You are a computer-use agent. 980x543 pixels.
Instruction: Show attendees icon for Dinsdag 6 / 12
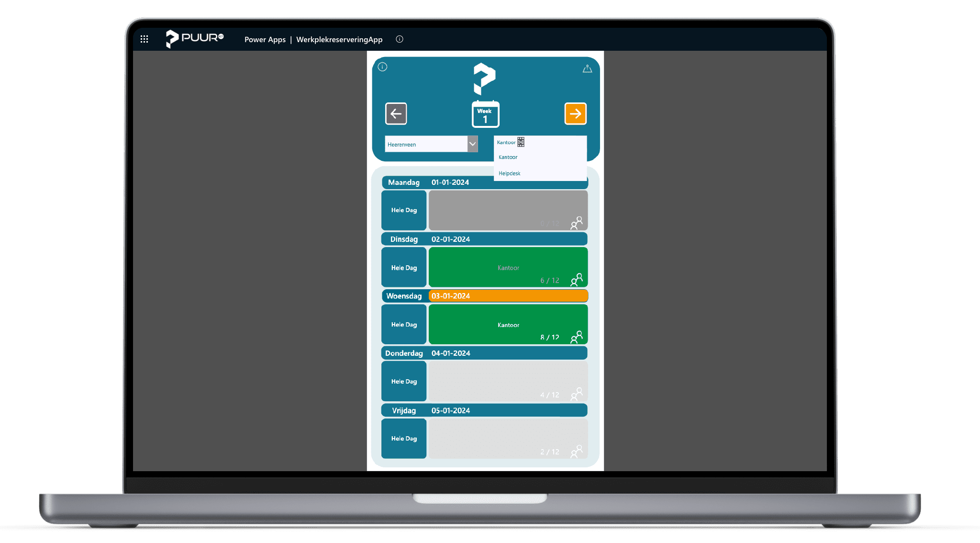[x=577, y=280]
